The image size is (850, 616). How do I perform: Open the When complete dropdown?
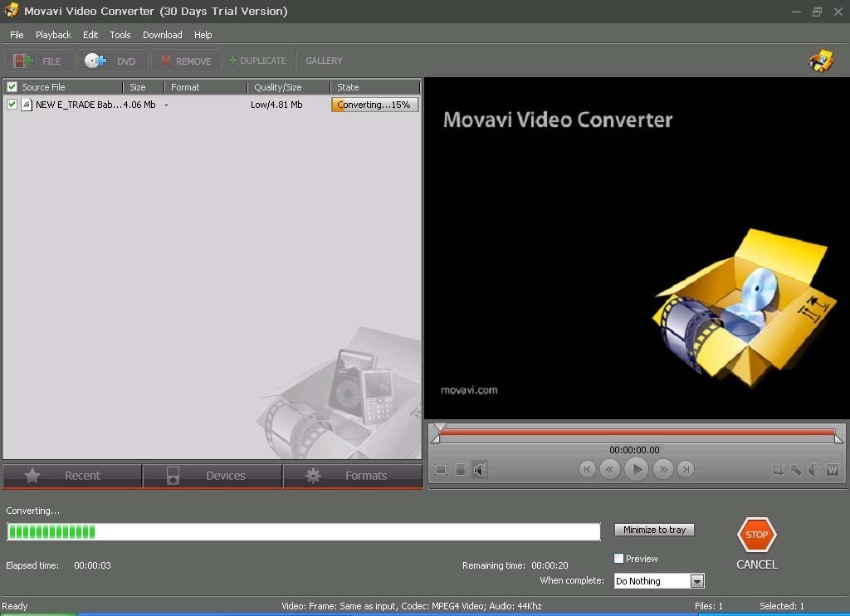(696, 580)
